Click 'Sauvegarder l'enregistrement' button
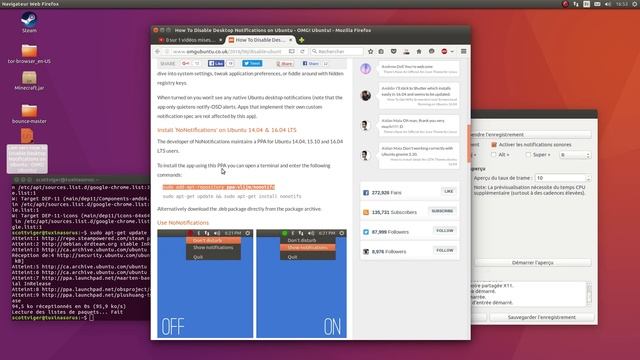 point(542,317)
